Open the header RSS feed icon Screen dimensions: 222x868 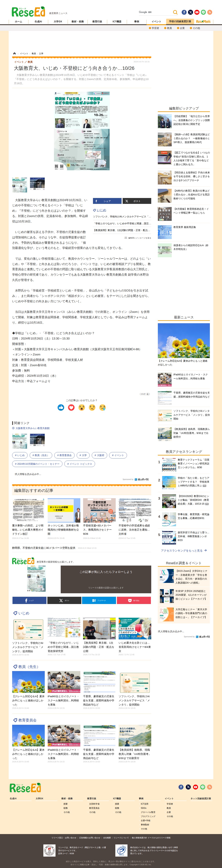click(210, 12)
